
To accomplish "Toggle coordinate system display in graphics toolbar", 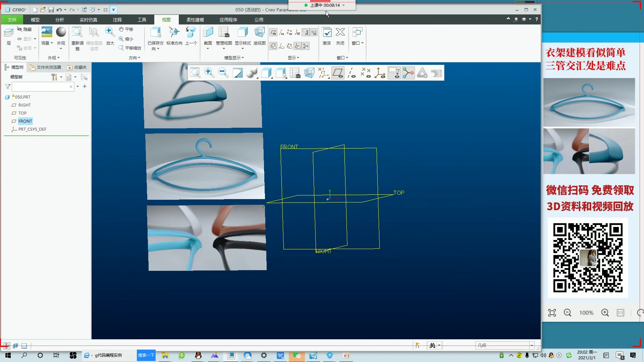I will pyautogui.click(x=380, y=73).
